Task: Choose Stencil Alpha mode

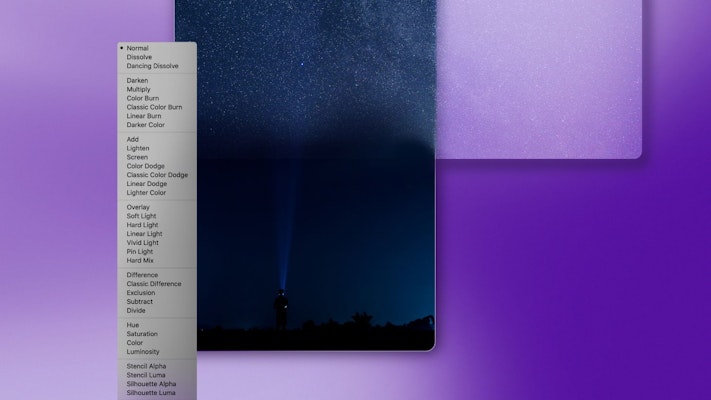Action: pos(147,366)
